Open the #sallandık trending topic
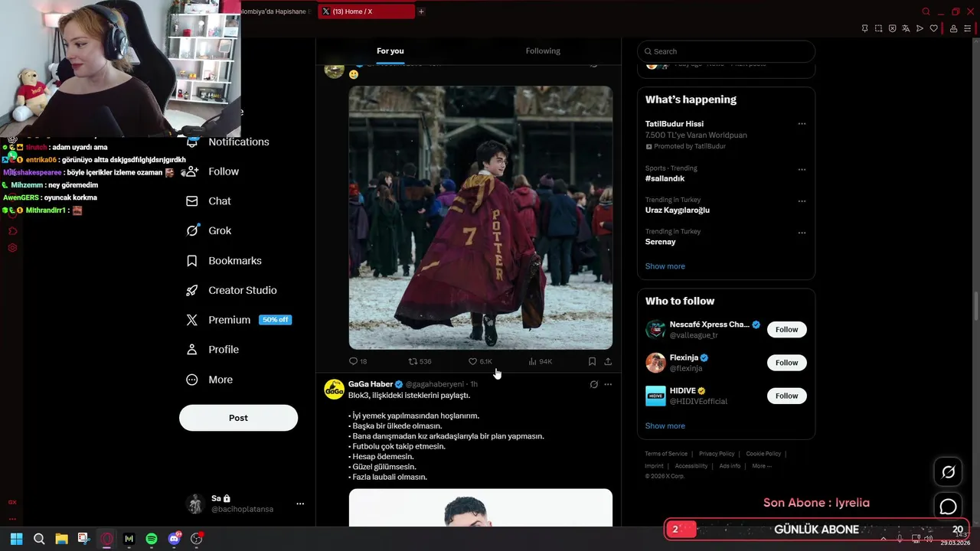This screenshot has height=551, width=980. tap(665, 178)
